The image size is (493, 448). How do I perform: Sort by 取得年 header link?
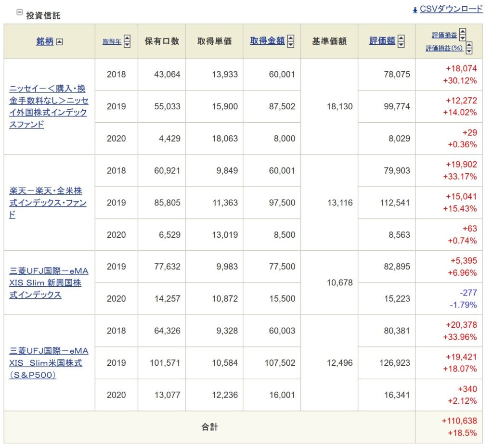pos(112,41)
